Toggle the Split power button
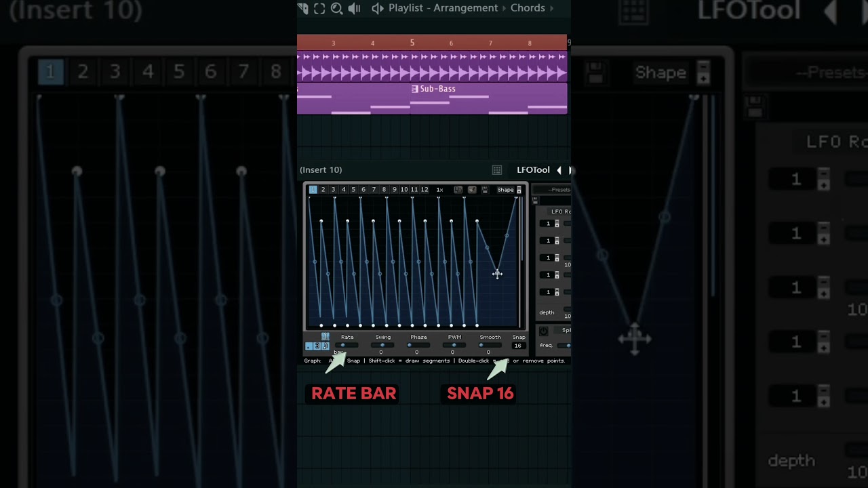868x488 pixels. point(543,331)
